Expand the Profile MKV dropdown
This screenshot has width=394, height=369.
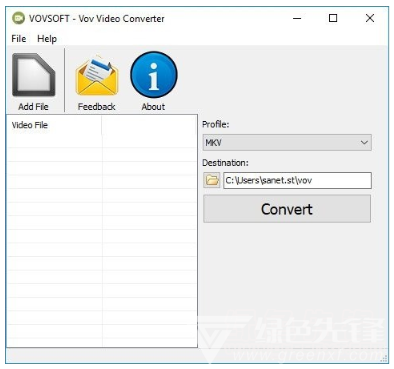287,143
